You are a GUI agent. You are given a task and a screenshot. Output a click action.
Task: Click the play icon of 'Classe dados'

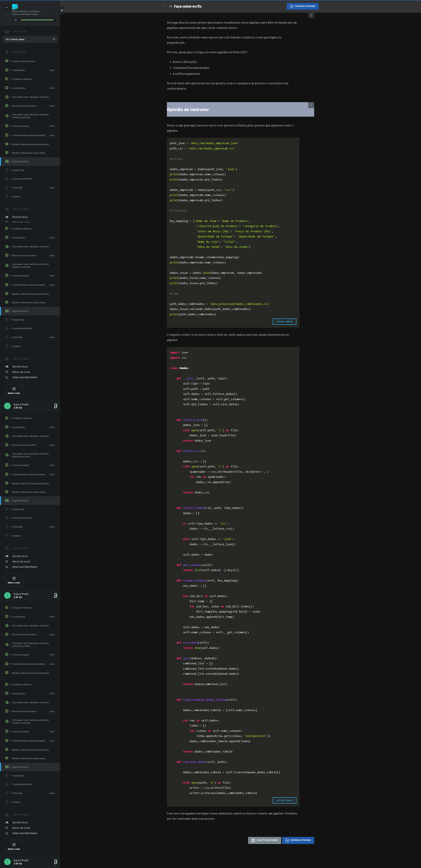point(7,70)
